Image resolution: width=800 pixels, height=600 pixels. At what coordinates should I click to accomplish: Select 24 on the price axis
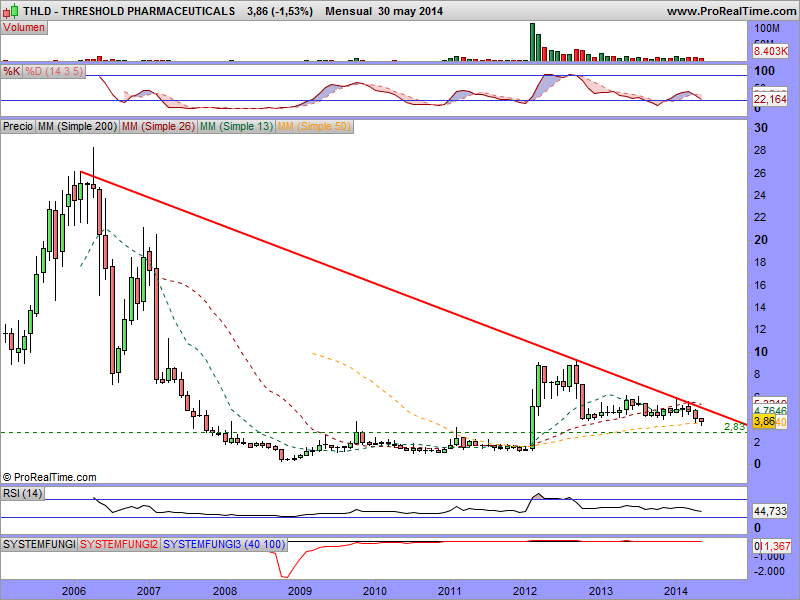pos(761,195)
